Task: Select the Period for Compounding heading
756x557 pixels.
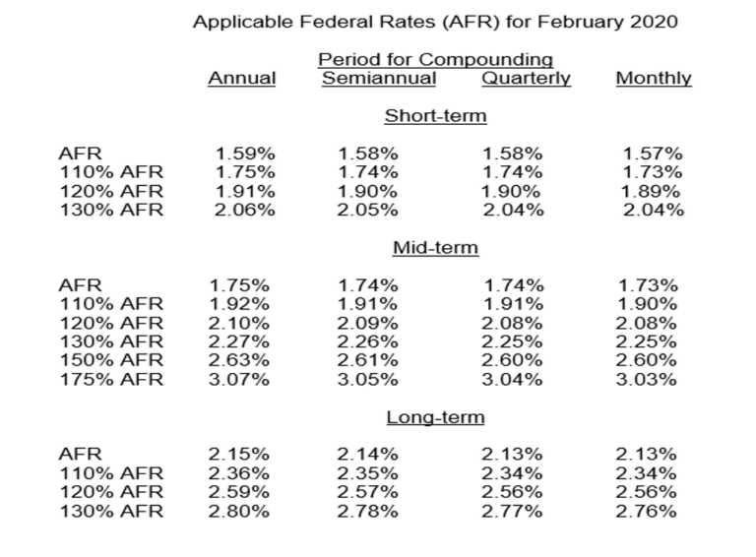Action: pyautogui.click(x=437, y=60)
